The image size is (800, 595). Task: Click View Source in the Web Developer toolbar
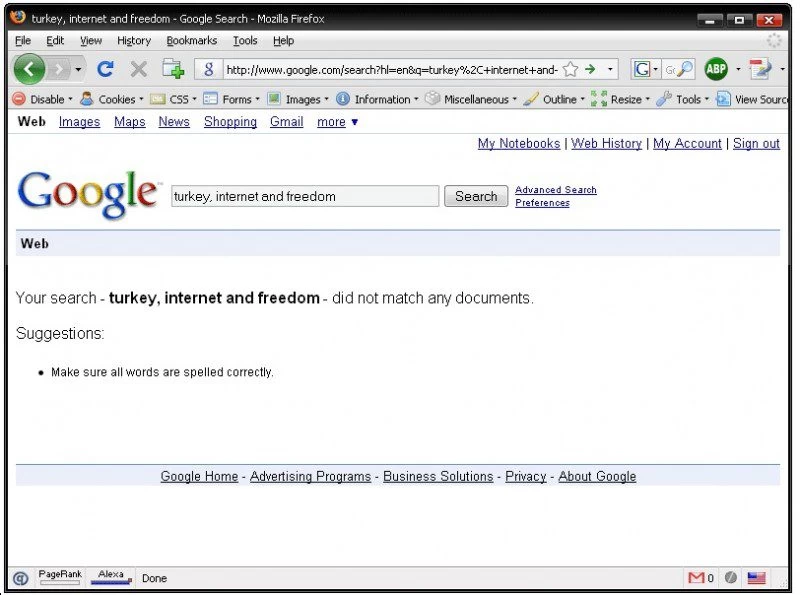point(752,99)
